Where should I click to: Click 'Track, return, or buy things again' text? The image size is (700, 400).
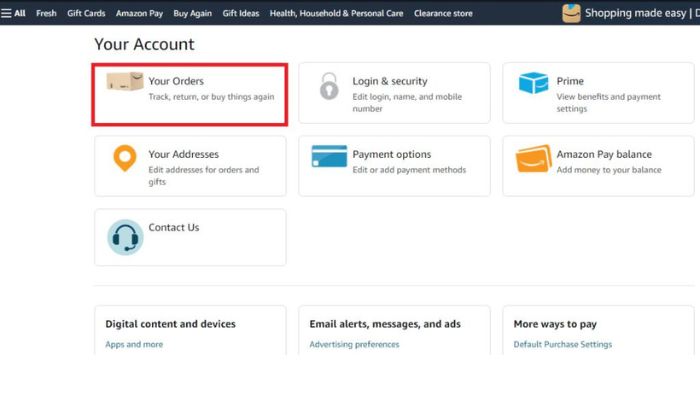click(211, 97)
